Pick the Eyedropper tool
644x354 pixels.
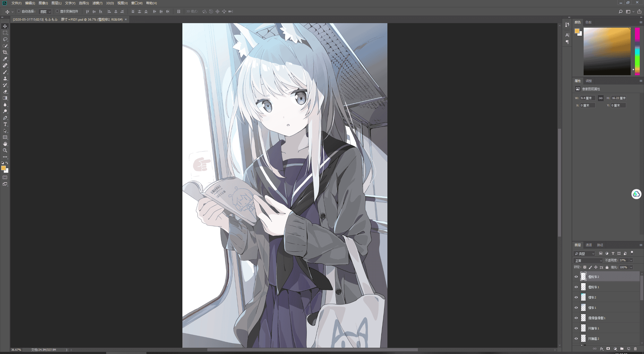point(5,59)
